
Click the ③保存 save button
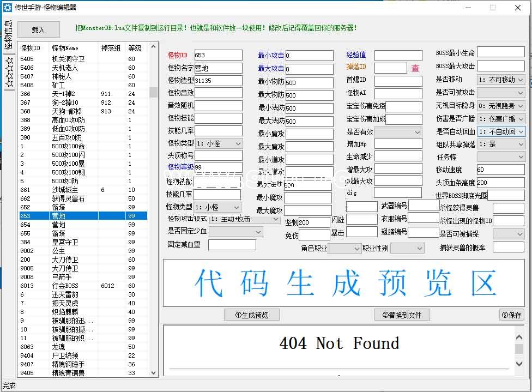pos(511,315)
